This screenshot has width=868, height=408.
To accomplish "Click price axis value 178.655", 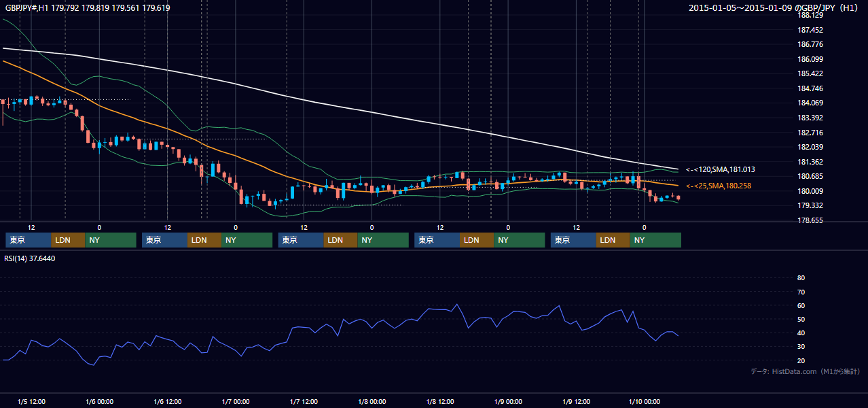I will tap(810, 220).
